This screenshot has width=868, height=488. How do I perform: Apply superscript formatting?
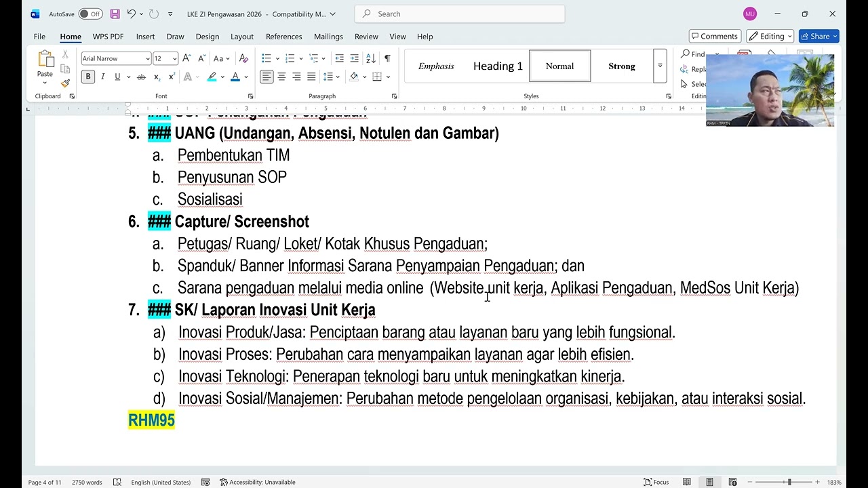click(x=172, y=77)
